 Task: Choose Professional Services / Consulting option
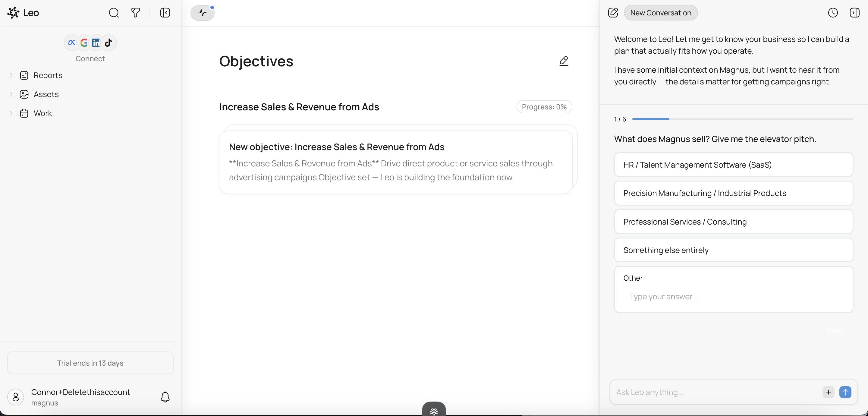tap(734, 222)
